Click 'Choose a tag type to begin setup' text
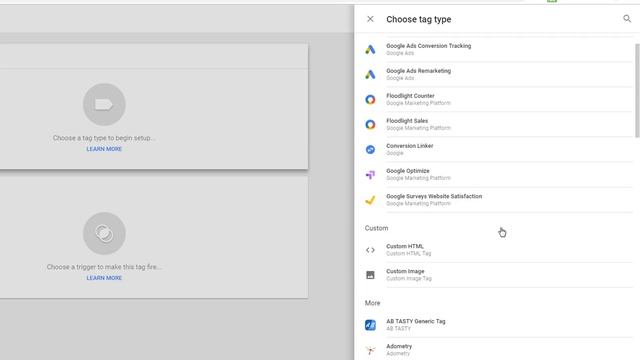Screen dimensions: 640x360 (x=104, y=138)
